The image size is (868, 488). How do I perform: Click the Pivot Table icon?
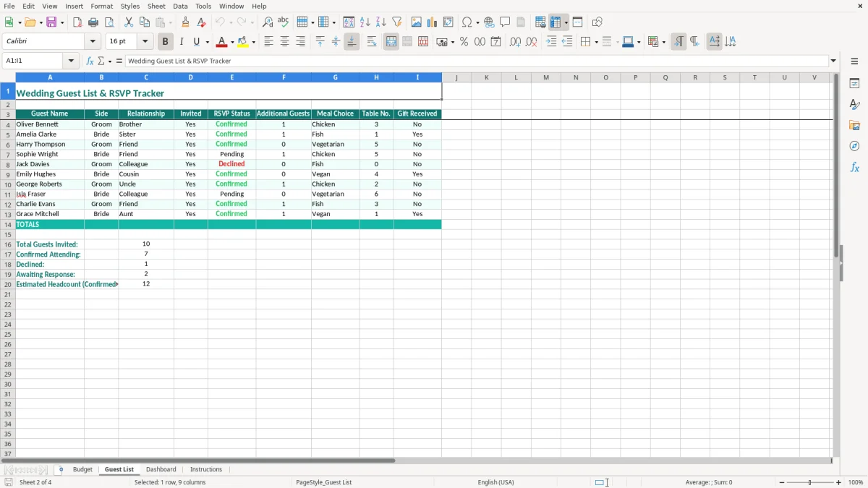[448, 22]
